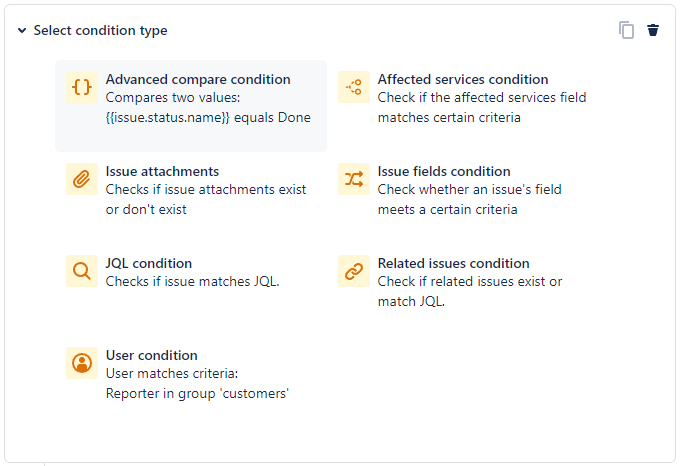Choose Advanced compare condition title

198,79
